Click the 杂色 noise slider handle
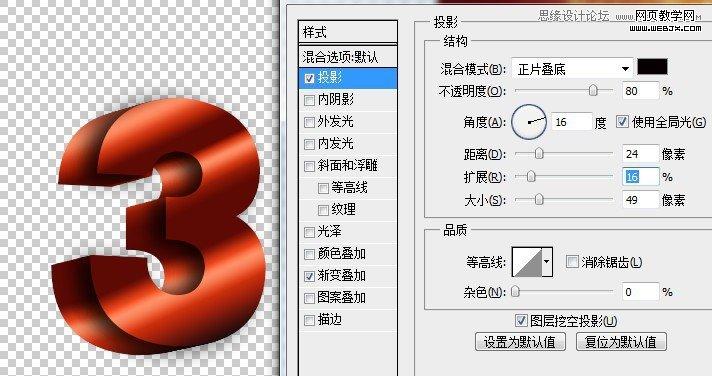Screen dimensions: 712x376 515,291
